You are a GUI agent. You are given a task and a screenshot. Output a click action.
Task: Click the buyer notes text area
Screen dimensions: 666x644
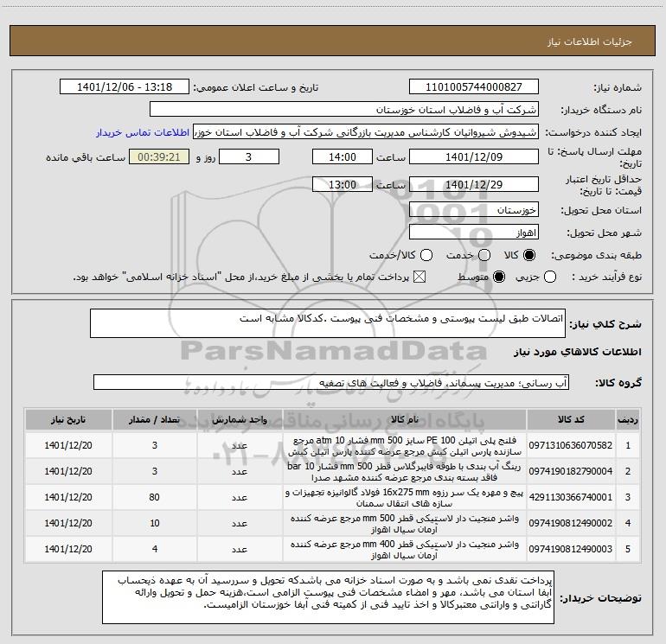pos(329,596)
